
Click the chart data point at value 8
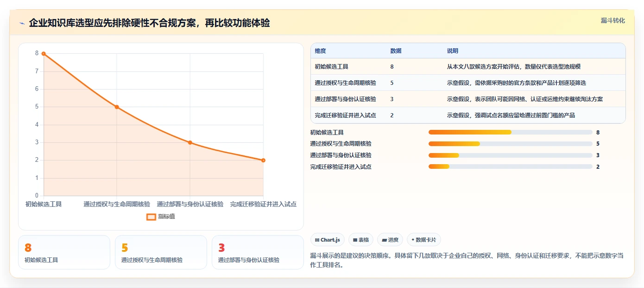tap(44, 54)
